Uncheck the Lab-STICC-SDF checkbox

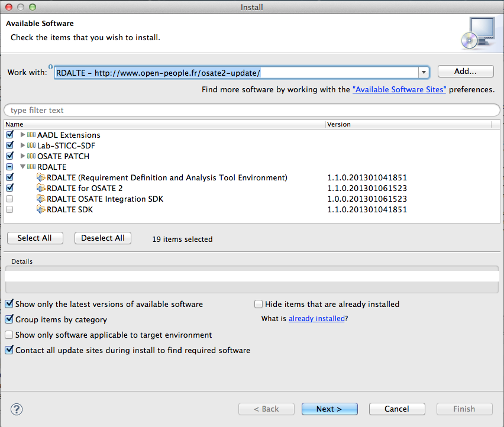click(x=9, y=145)
